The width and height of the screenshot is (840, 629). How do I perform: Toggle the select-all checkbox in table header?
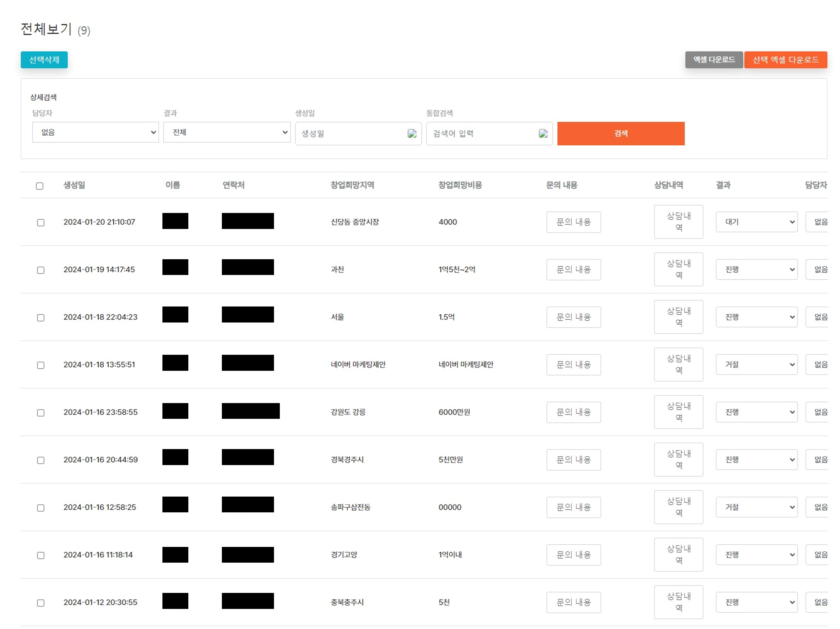click(39, 186)
